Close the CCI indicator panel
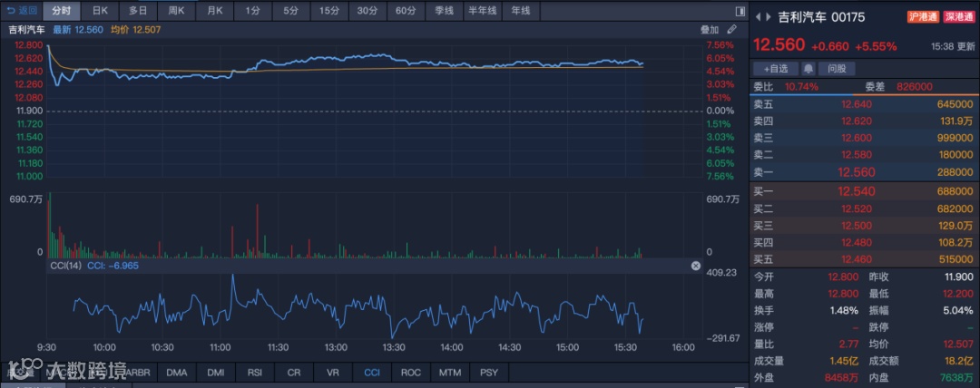 click(x=696, y=267)
